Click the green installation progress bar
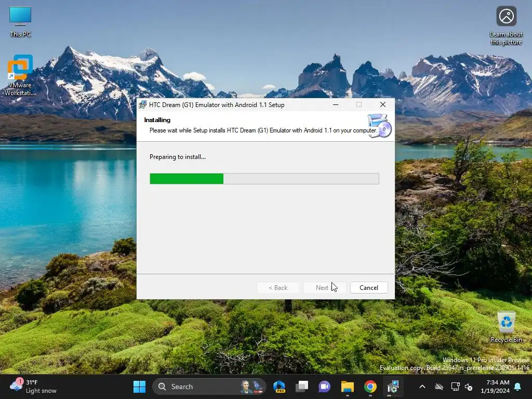The height and width of the screenshot is (399, 532). (264, 179)
